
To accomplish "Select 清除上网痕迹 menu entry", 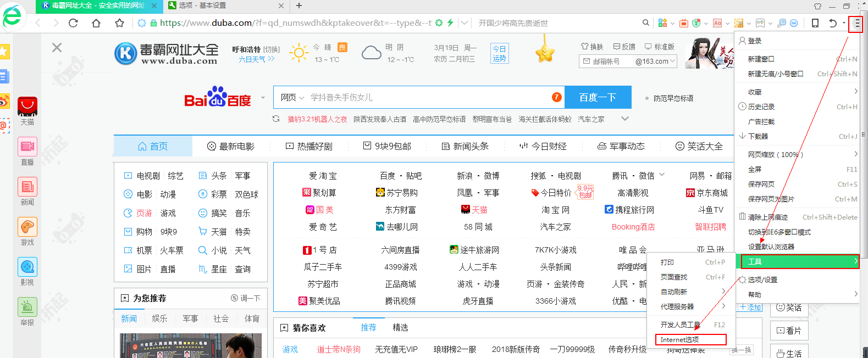I will point(798,217).
